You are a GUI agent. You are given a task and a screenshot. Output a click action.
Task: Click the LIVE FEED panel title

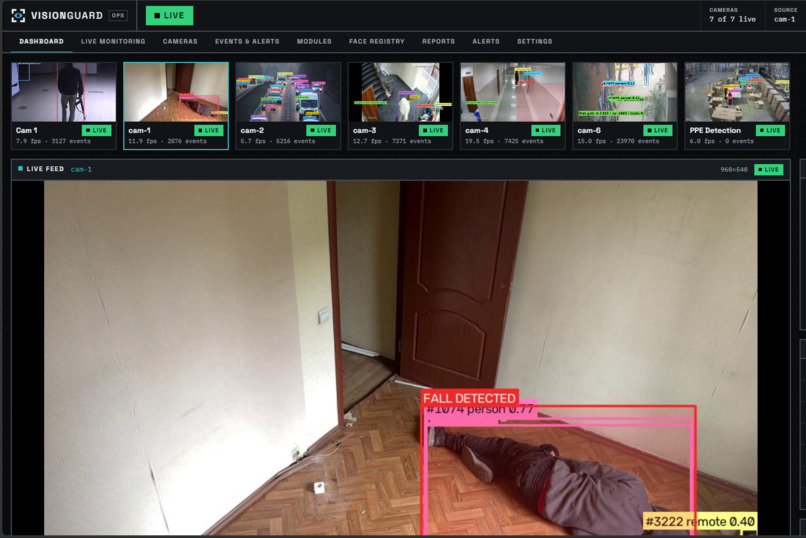[45, 169]
